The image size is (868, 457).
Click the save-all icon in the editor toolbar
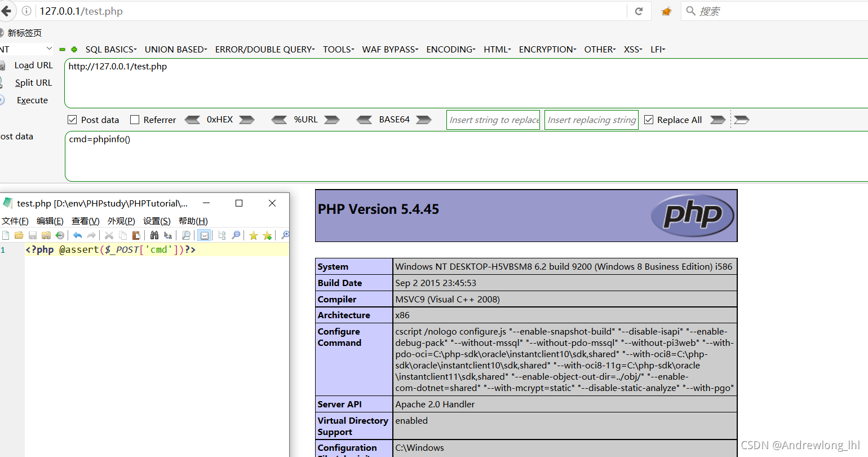(x=46, y=235)
